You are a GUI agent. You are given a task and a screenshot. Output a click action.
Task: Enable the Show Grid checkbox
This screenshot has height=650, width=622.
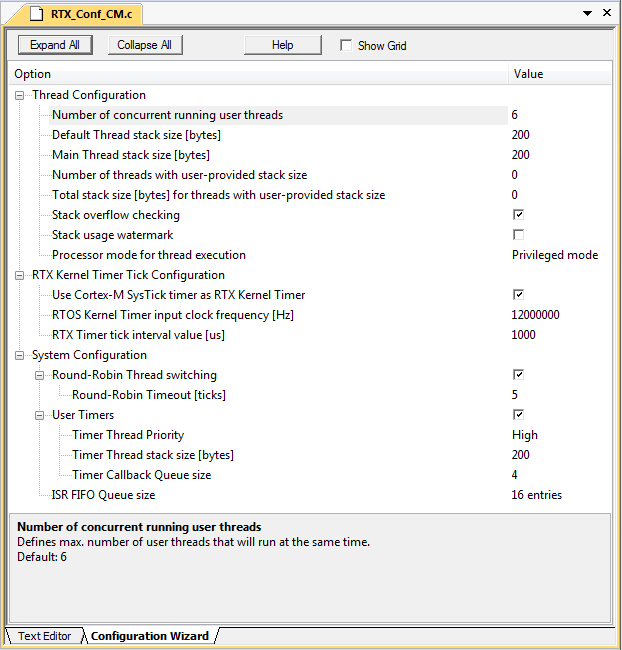click(346, 46)
